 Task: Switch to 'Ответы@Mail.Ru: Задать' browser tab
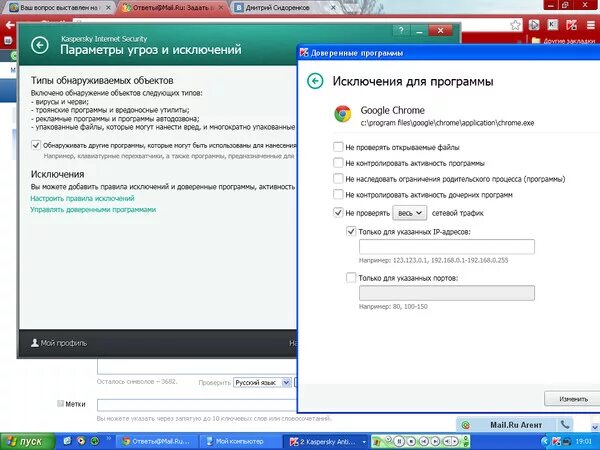pos(171,7)
